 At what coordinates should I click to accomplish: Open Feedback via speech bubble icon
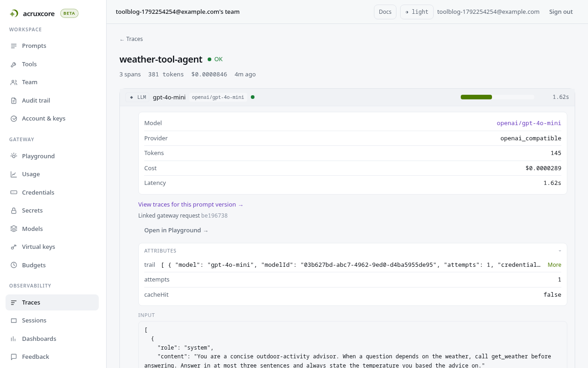click(x=14, y=357)
